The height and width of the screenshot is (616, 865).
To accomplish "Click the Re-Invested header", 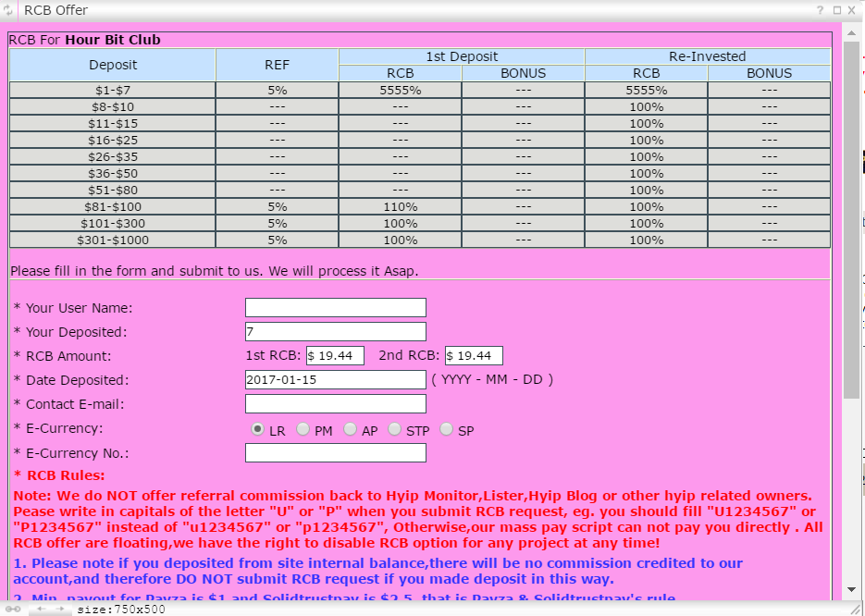I will pos(708,56).
